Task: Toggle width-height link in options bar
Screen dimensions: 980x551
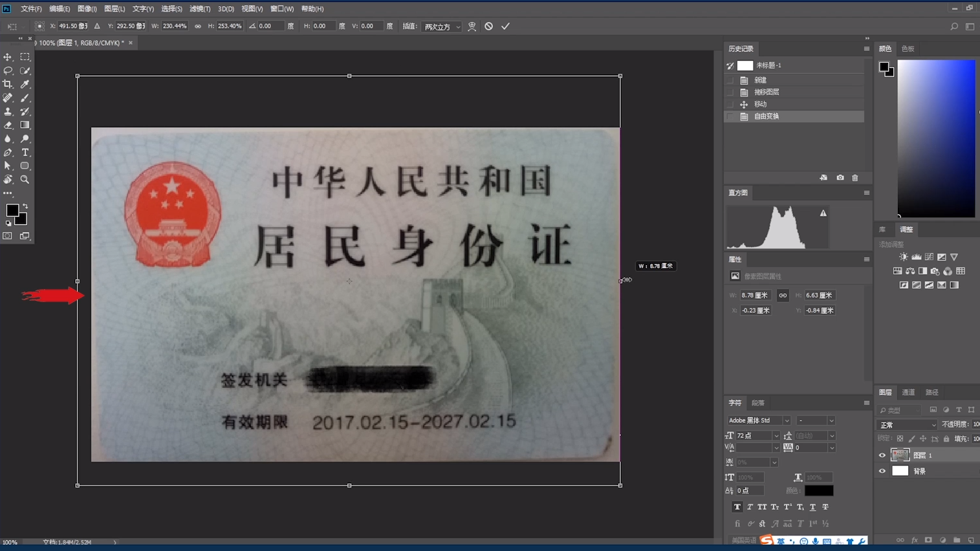Action: [198, 27]
